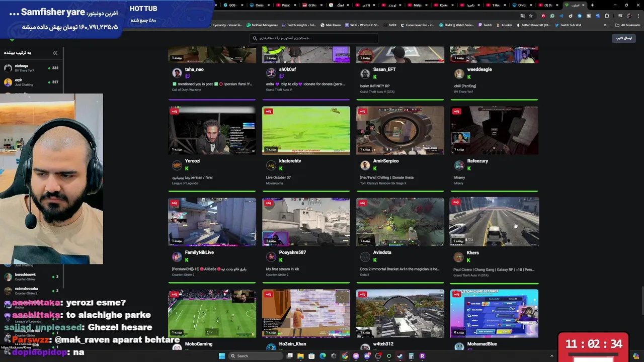Open erph Just Chatting channel in sidebar

click(31, 82)
